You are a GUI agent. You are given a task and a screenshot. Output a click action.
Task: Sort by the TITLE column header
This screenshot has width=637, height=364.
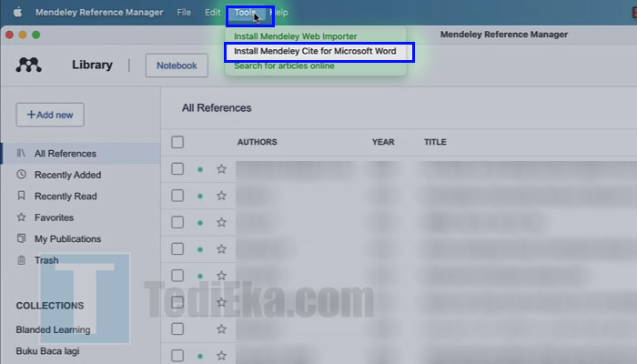click(x=435, y=142)
